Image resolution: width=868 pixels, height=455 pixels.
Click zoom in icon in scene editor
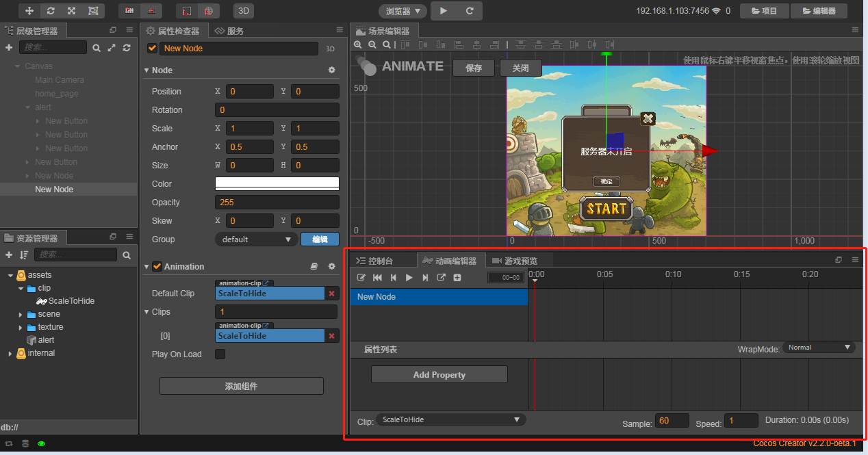(x=357, y=44)
